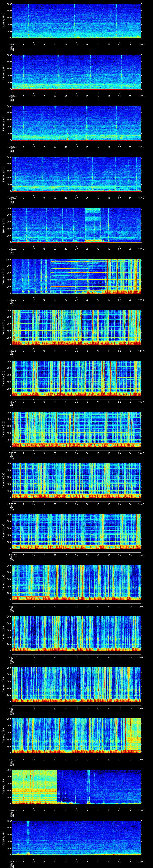Click the 19:24:00 start time label
This screenshot has height=868, width=153.
coord(12,708)
